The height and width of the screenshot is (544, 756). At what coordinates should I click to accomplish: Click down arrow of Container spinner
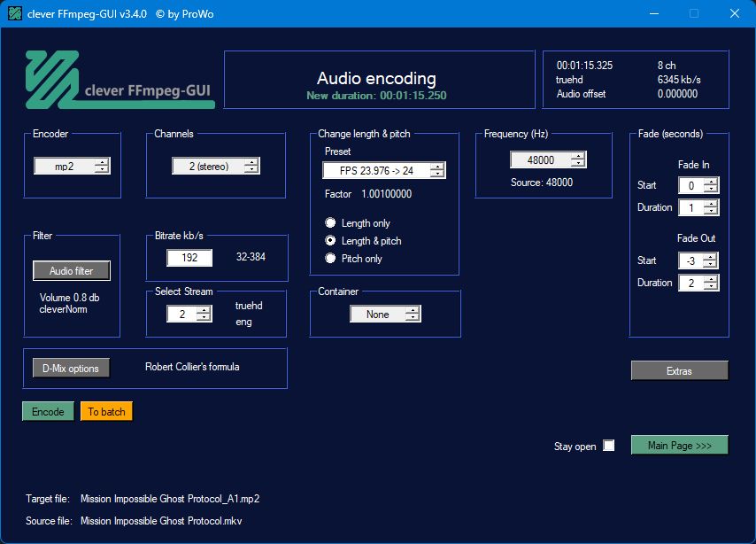413,318
